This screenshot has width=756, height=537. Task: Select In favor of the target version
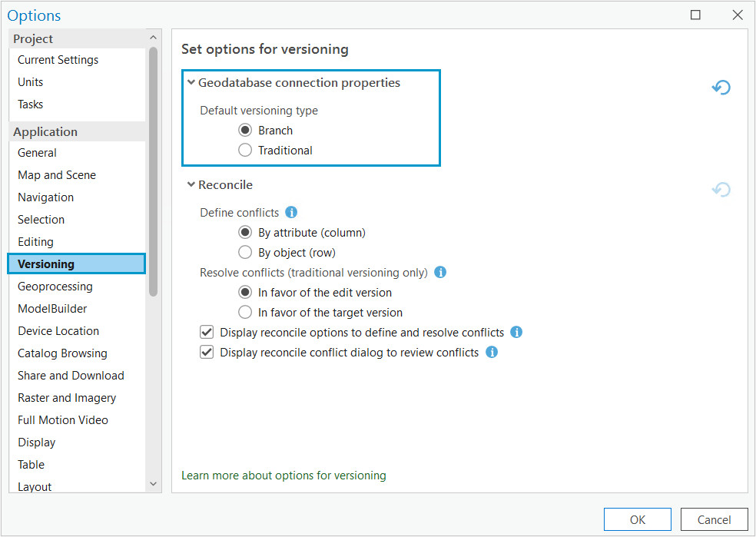[245, 313]
